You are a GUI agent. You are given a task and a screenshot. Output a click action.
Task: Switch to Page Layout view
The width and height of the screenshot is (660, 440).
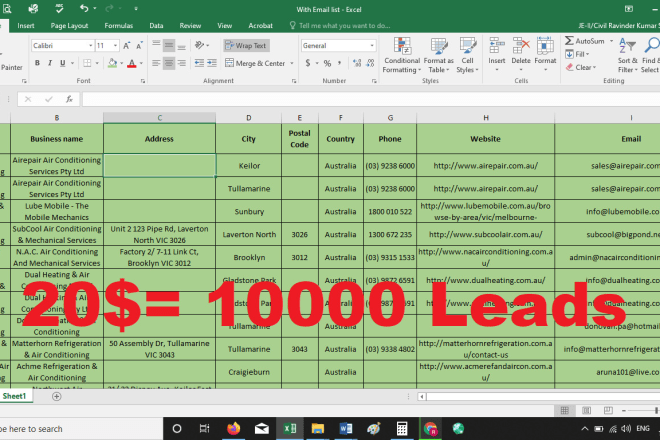click(586, 410)
